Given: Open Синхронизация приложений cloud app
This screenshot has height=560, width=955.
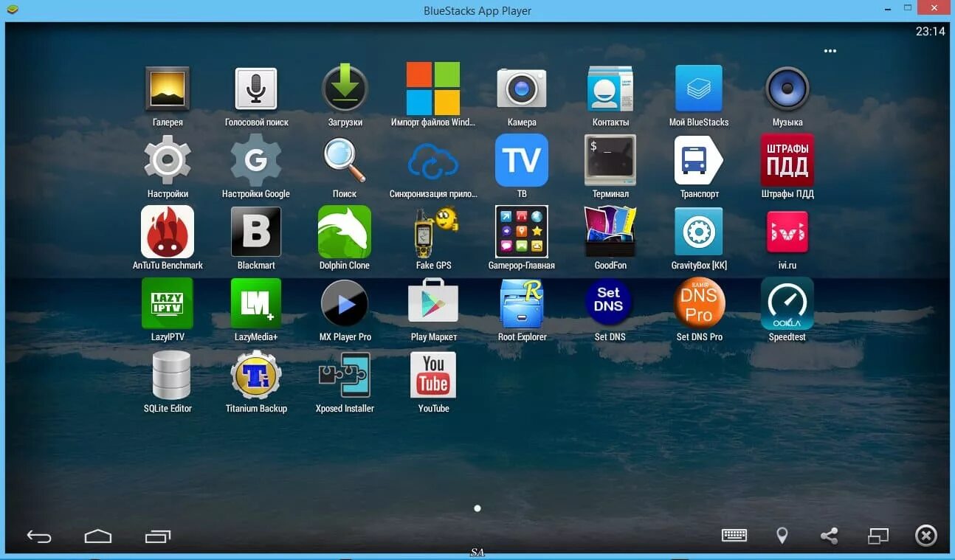Looking at the screenshot, I should [433, 161].
